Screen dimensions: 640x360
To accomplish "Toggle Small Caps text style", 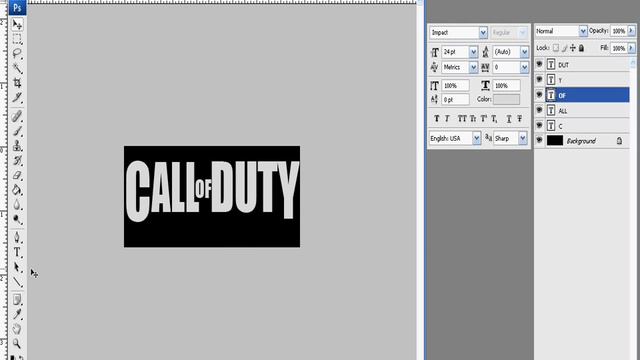I will (473, 119).
